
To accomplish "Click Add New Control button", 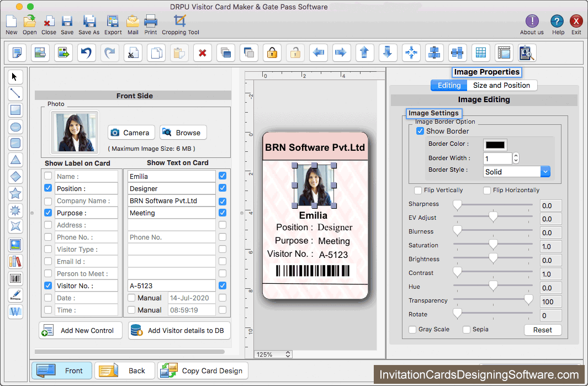I will click(x=81, y=330).
